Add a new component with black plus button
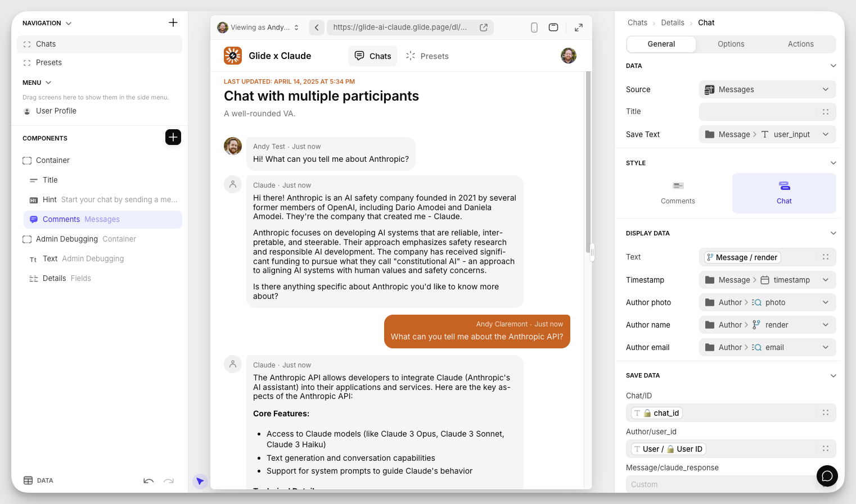The width and height of the screenshot is (856, 504). click(173, 137)
